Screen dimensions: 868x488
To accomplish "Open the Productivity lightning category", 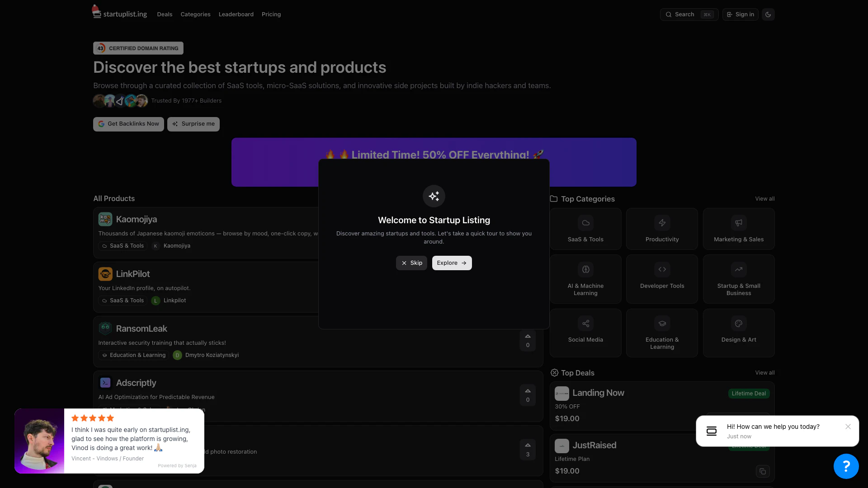I will click(x=662, y=229).
